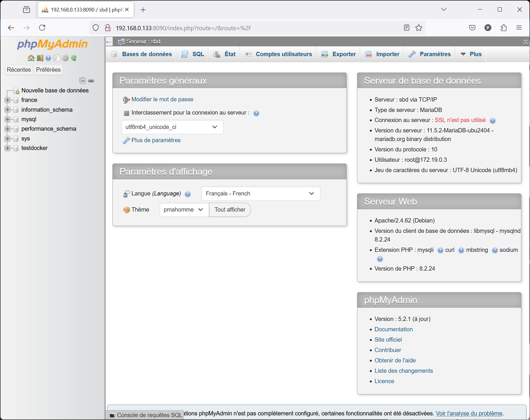Click Serveur : sbd breadcrumb
Image resolution: width=530 pixels, height=420 pixels.
[x=143, y=42]
